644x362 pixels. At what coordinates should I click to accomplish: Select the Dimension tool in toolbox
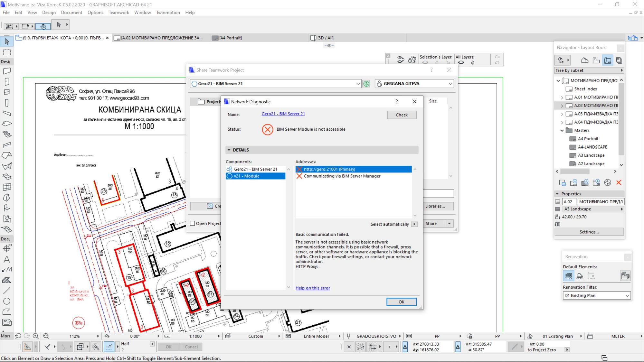tap(7, 248)
